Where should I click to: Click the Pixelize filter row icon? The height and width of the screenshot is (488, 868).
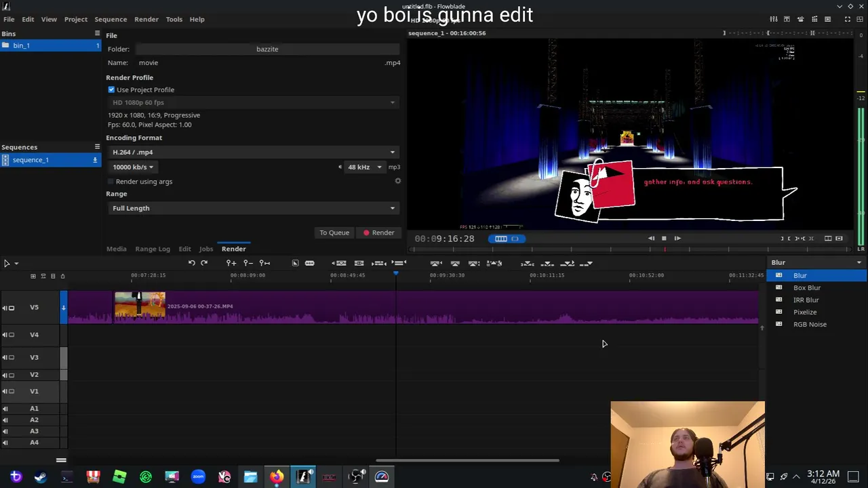point(778,312)
